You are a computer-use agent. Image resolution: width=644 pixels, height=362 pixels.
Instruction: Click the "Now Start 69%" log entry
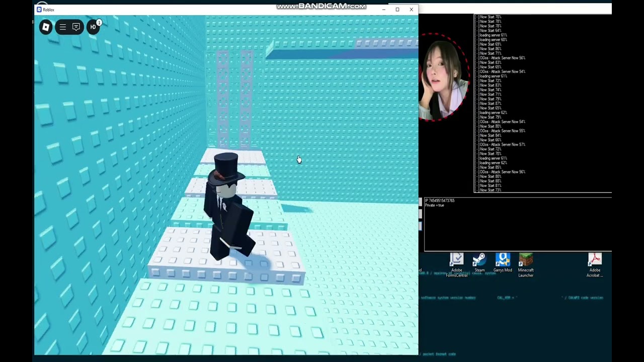point(489,44)
